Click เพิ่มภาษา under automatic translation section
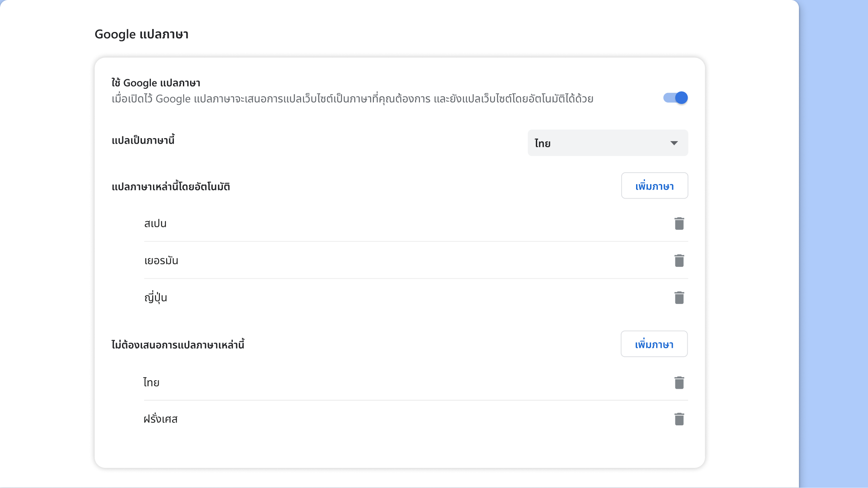This screenshot has width=868, height=488. [x=654, y=186]
